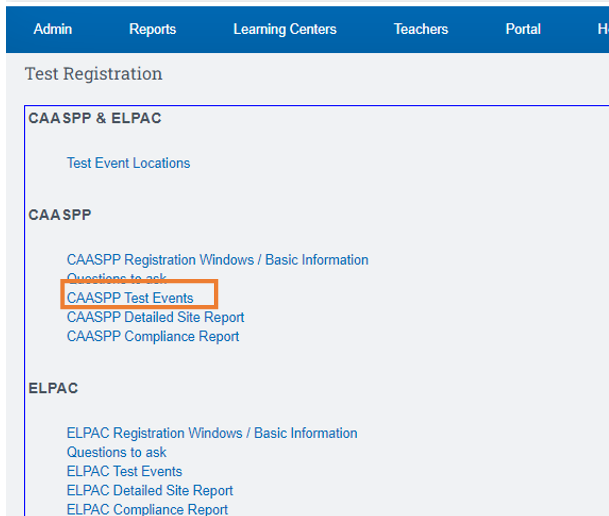Screen dimensions: 609x516
Task: Open ELPAC Registration Windows / Basic Information
Action: [x=212, y=433]
